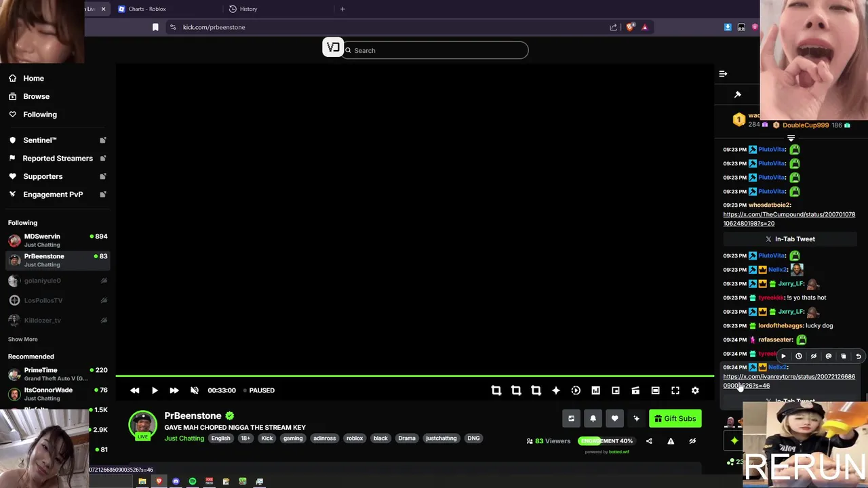Click the Kick logo icon by search

(x=333, y=47)
